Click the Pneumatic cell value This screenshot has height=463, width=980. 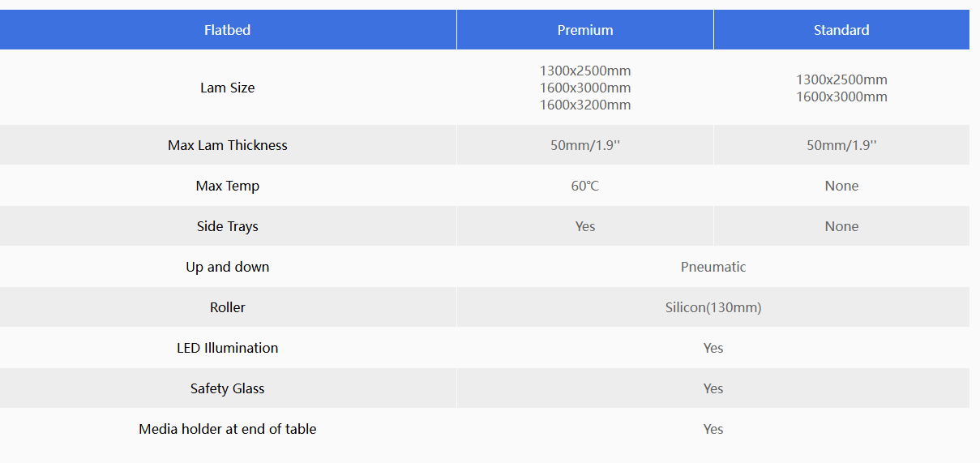(x=713, y=267)
